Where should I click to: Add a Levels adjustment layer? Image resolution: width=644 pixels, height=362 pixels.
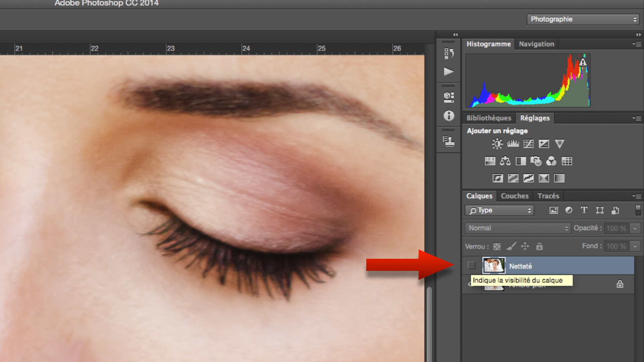click(x=513, y=144)
